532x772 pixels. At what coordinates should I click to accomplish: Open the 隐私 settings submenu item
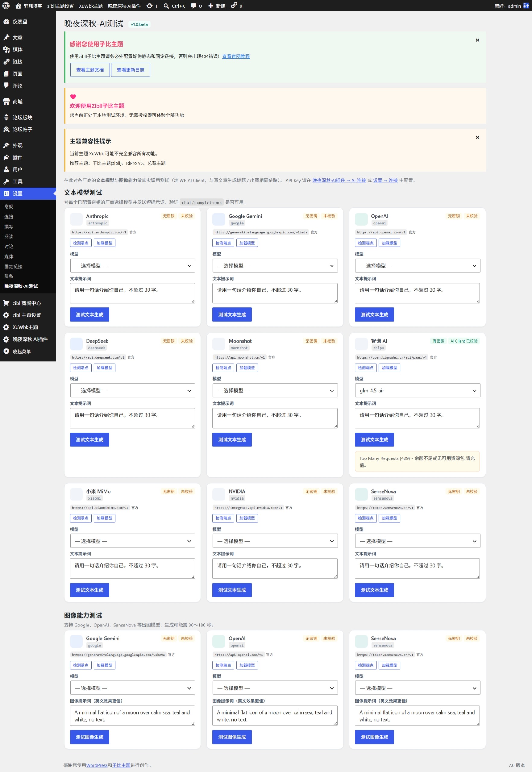9,276
